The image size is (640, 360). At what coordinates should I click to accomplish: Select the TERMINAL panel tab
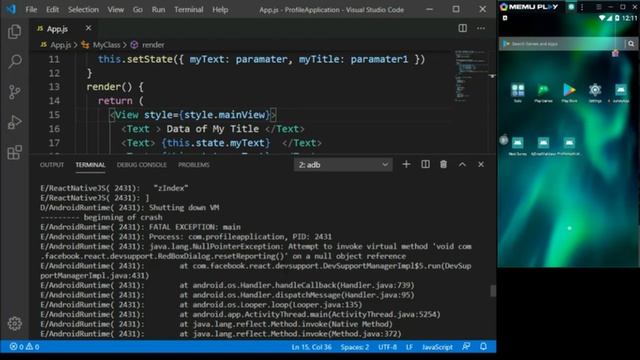[90, 165]
